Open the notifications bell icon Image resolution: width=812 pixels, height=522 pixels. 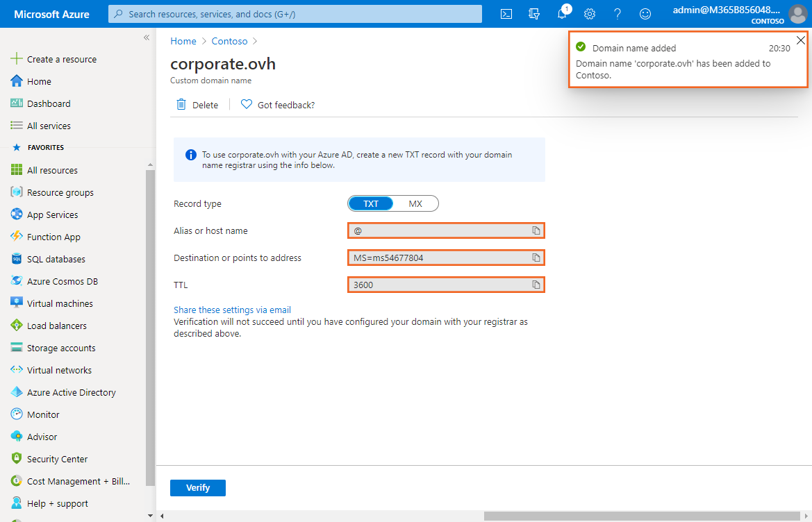[562, 14]
